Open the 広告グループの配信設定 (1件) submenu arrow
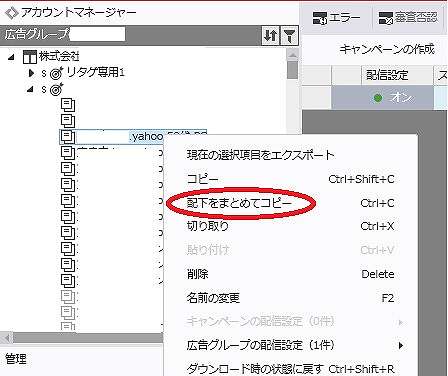 [x=401, y=346]
